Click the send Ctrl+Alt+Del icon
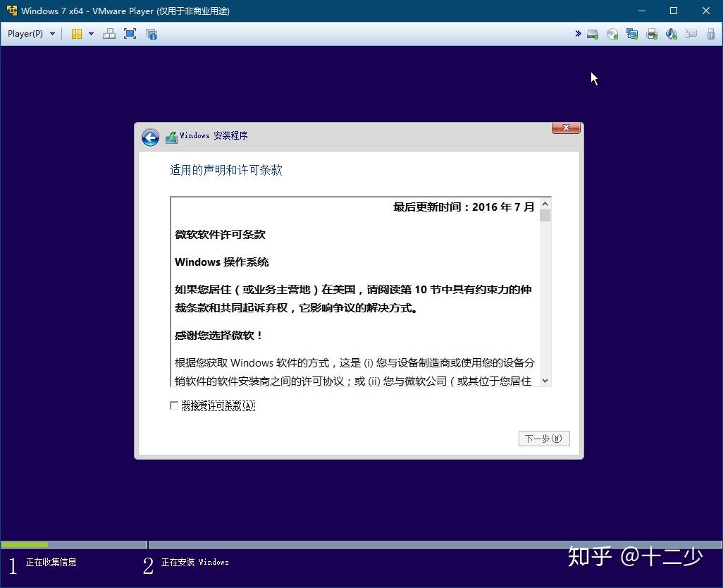 (x=109, y=34)
